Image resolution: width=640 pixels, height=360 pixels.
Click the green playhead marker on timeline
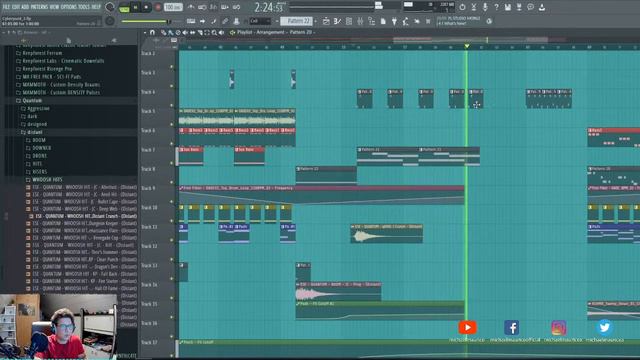(467, 46)
